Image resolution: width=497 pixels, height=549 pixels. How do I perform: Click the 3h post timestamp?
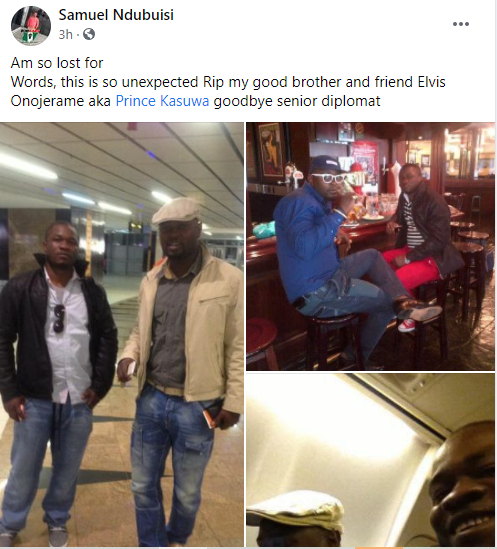[65, 34]
